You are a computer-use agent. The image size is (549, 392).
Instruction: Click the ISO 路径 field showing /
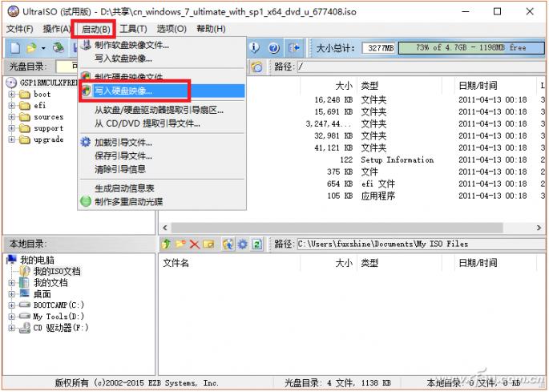click(422, 67)
